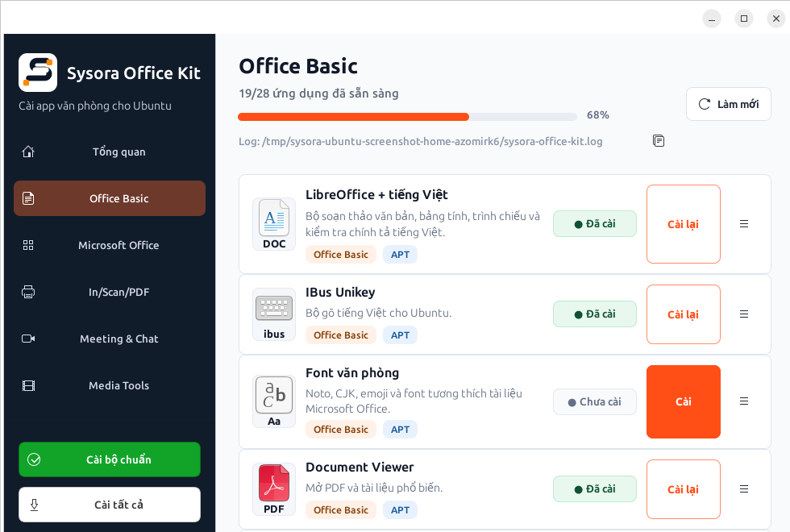Click the Cài tất cả button

[x=110, y=505]
